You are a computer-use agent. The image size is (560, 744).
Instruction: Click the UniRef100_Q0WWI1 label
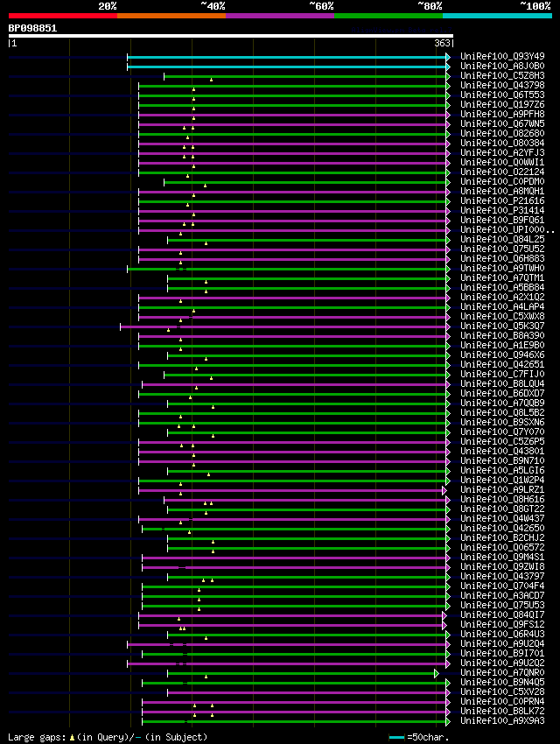502,162
